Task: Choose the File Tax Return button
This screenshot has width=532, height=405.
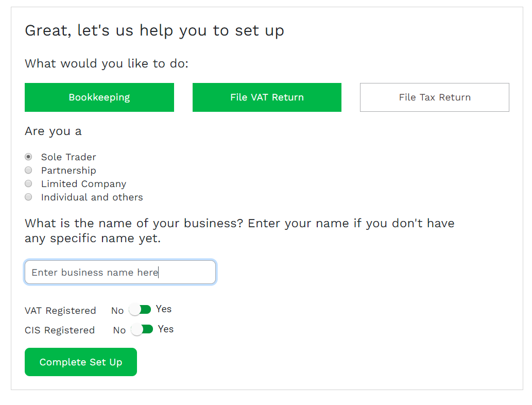Action: pos(434,97)
